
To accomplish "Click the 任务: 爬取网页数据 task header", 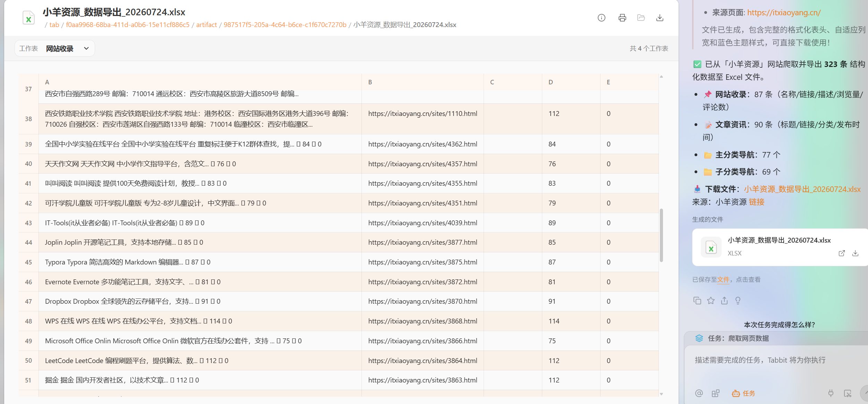I will [x=776, y=338].
